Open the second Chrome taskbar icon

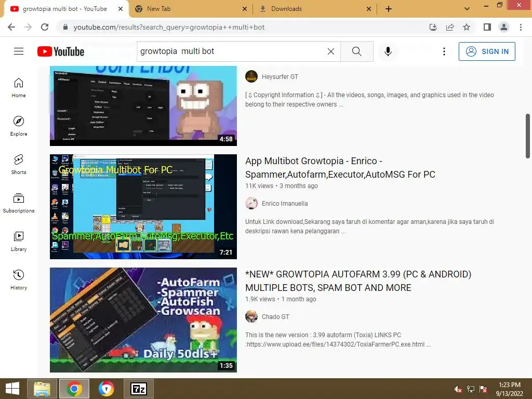pyautogui.click(x=107, y=389)
